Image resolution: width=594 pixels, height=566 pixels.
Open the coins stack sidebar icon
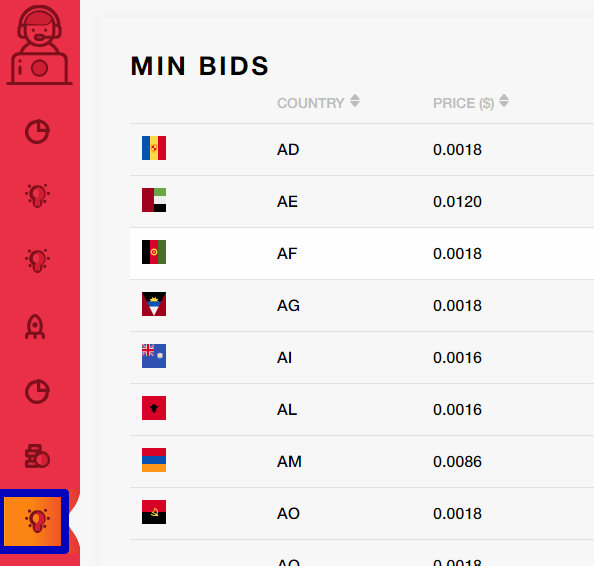37,456
